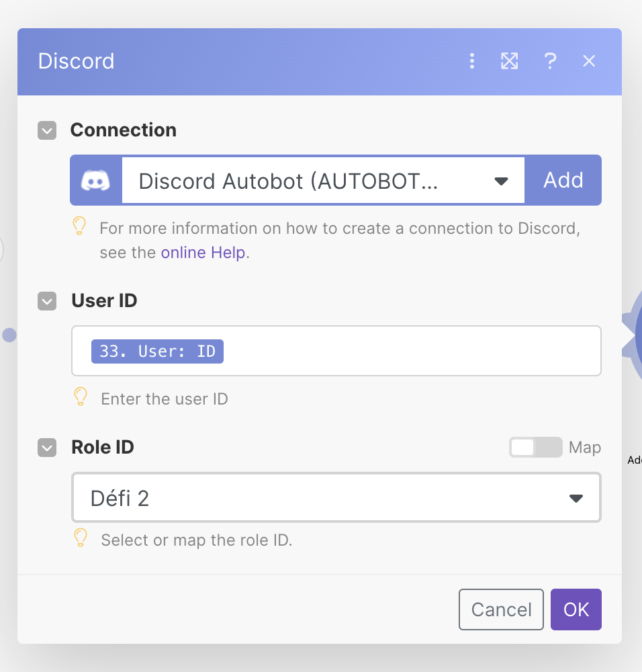The height and width of the screenshot is (672, 642).
Task: Enable the Map toggle for Role ID
Action: tap(535, 447)
